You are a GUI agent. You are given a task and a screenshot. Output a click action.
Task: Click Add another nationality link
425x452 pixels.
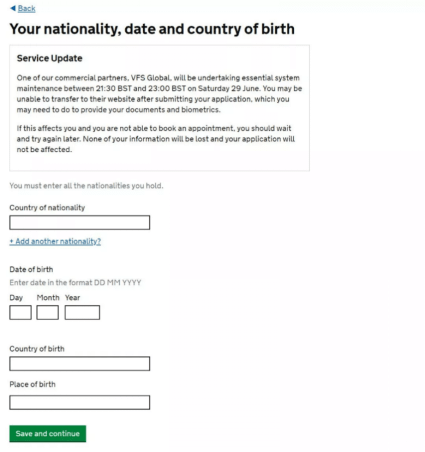pos(55,241)
